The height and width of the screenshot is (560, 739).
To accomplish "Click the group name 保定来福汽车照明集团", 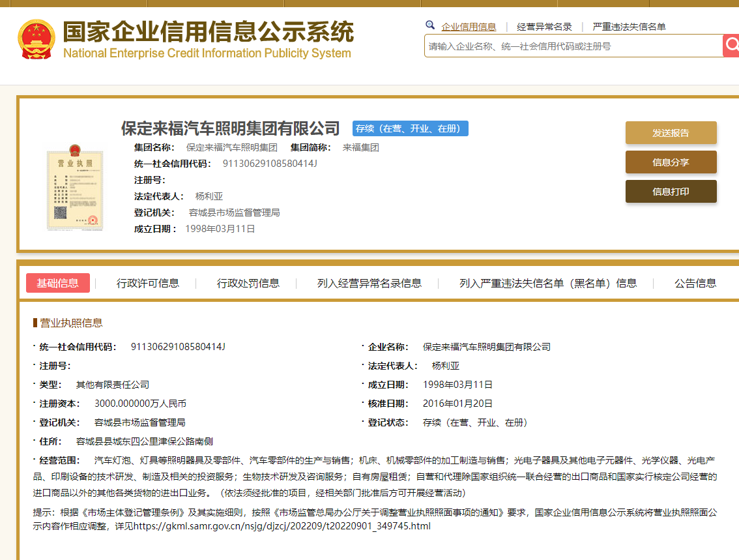I will pyautogui.click(x=232, y=147).
